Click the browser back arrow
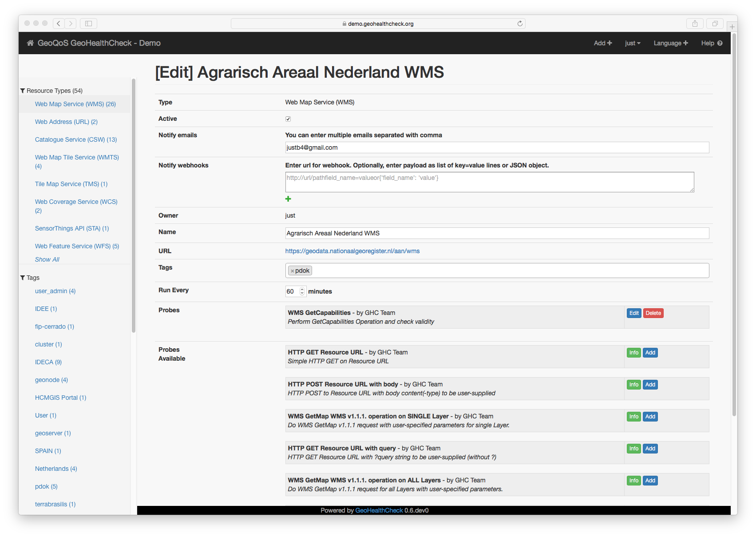 pyautogui.click(x=59, y=24)
